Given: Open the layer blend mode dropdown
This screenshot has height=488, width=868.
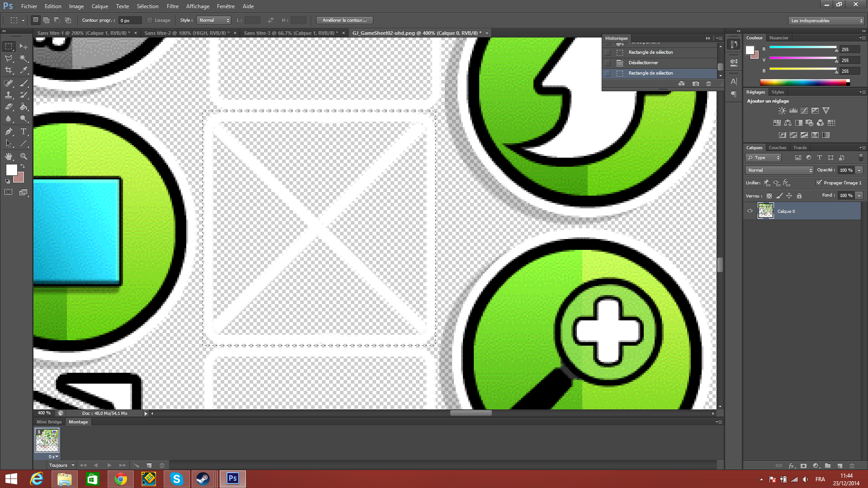Looking at the screenshot, I should (x=779, y=170).
